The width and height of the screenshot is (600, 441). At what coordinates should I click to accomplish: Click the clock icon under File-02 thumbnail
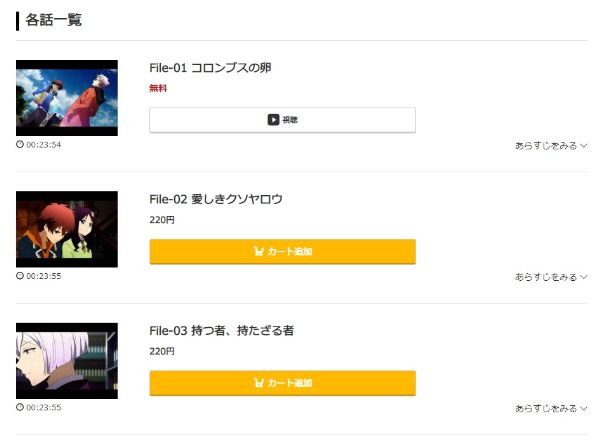(x=20, y=276)
